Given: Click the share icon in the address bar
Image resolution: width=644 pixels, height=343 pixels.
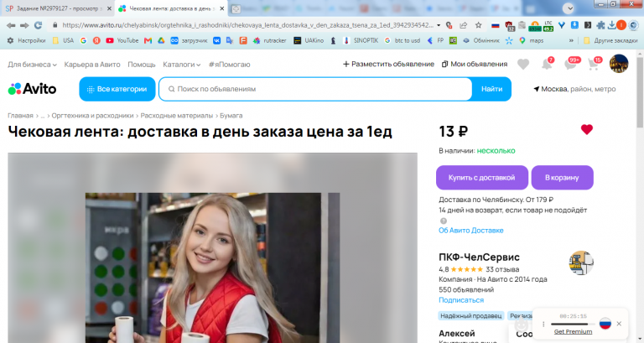Looking at the screenshot, I should pyautogui.click(x=464, y=25).
